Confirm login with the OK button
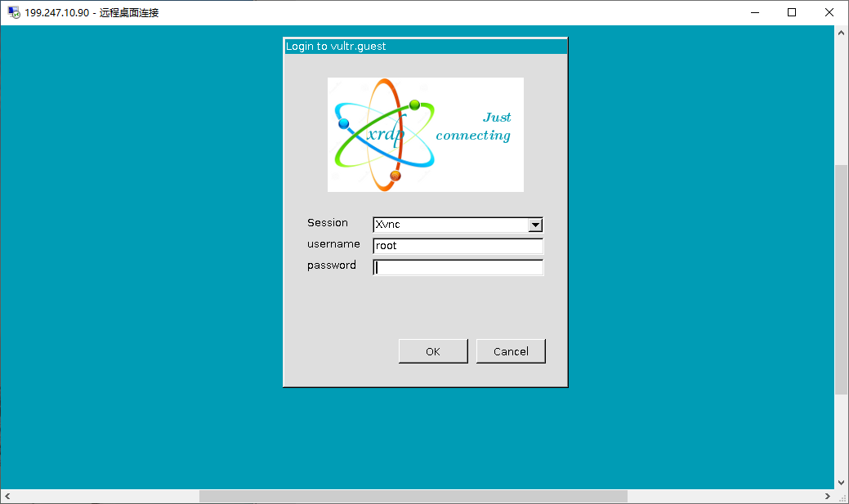This screenshot has width=849, height=504. pyautogui.click(x=433, y=351)
